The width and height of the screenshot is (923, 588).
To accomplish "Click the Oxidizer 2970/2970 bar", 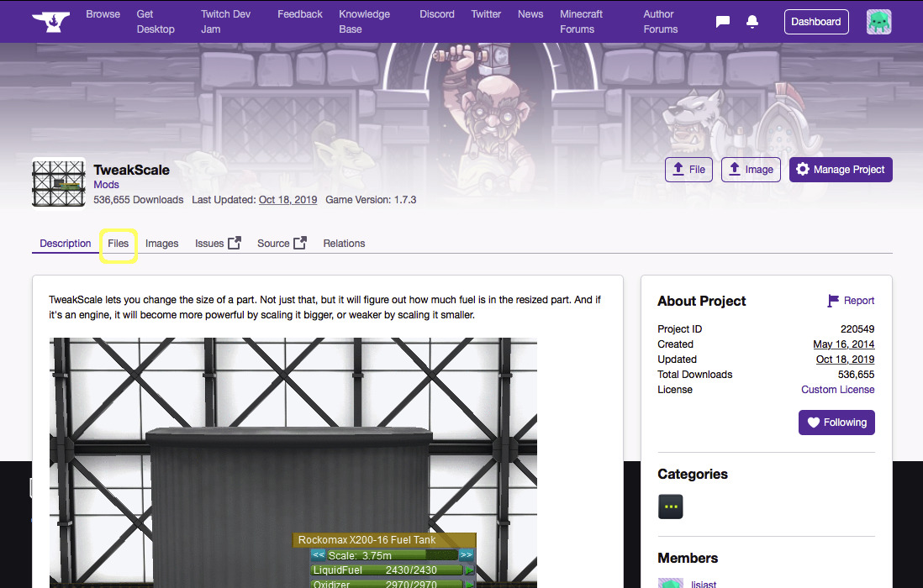I will pyautogui.click(x=387, y=584).
